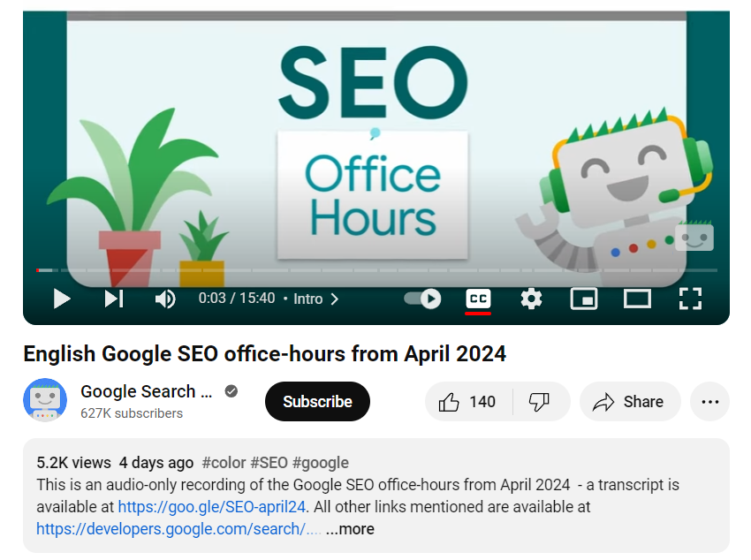Image resolution: width=751 pixels, height=560 pixels.
Task: Turn off closed captions
Action: pos(478,299)
